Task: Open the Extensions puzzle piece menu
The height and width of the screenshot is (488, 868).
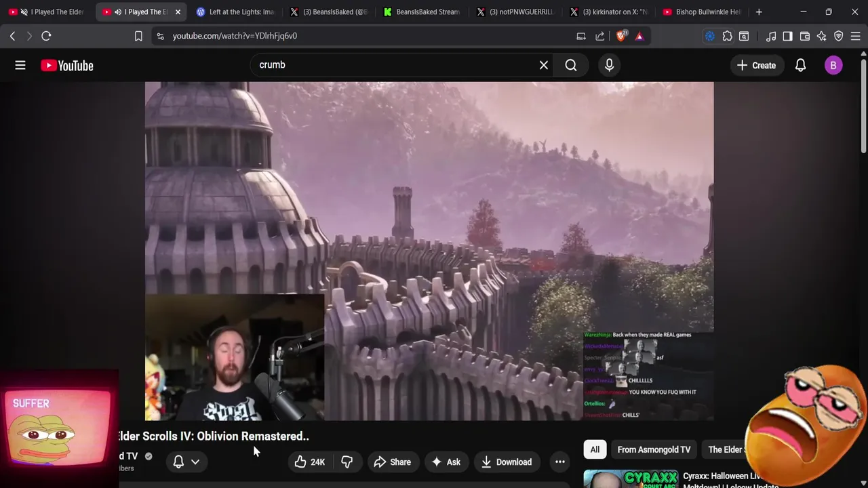Action: [727, 36]
